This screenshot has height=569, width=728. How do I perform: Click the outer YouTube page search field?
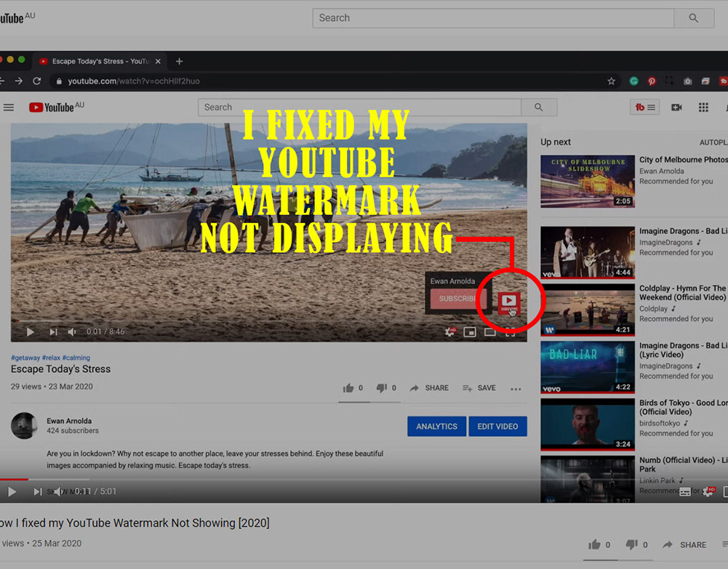(x=493, y=18)
